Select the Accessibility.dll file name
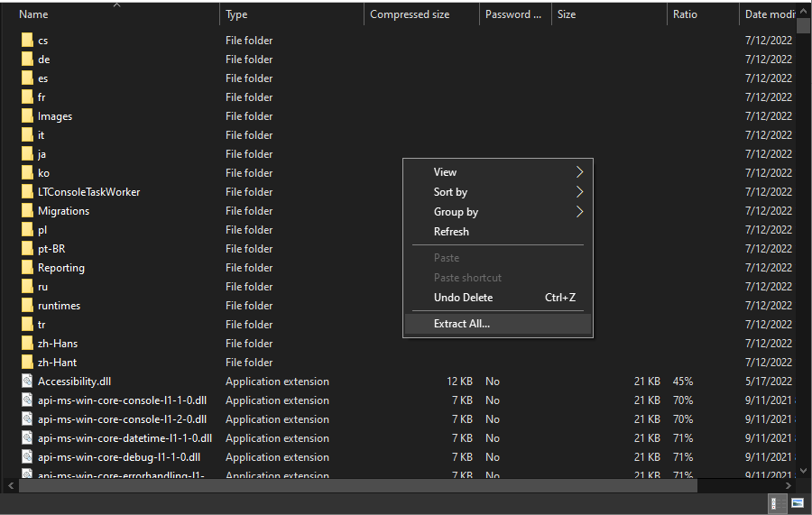 click(x=74, y=382)
